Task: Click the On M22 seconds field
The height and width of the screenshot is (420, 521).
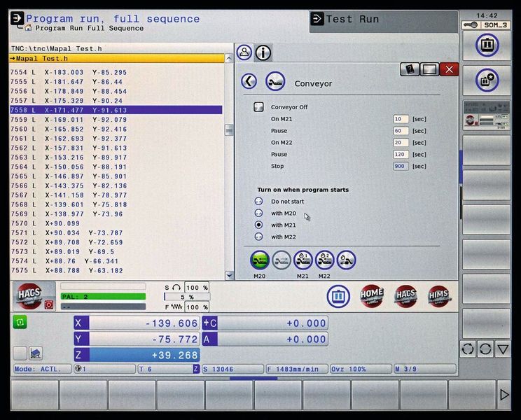Action: (x=401, y=142)
